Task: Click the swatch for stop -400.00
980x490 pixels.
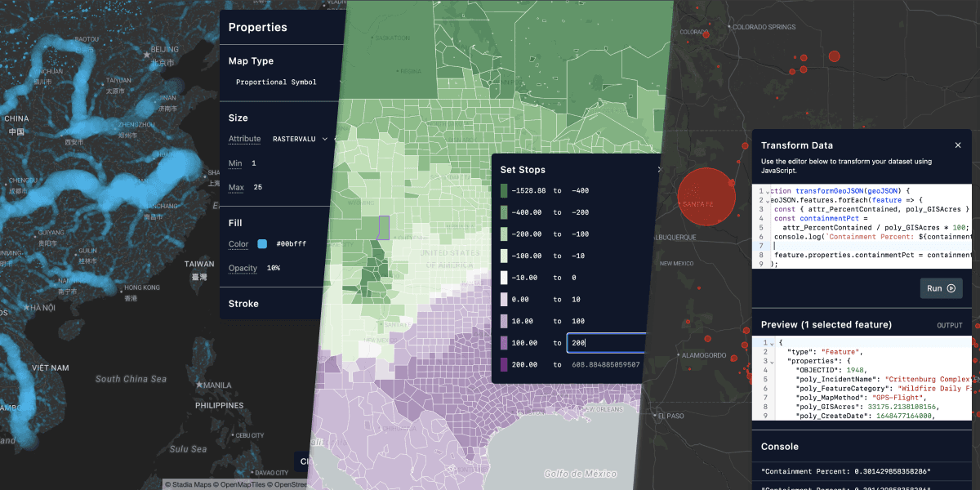Action: point(504,212)
